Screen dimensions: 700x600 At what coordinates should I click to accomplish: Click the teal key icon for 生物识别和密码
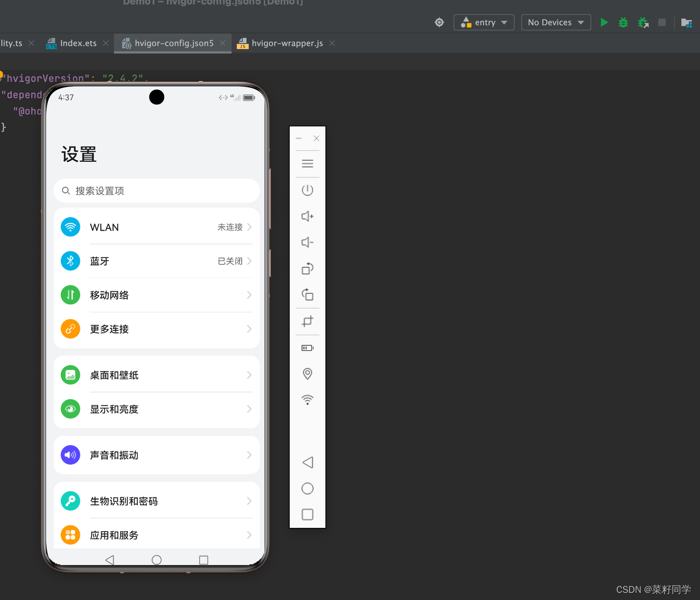pos(71,501)
